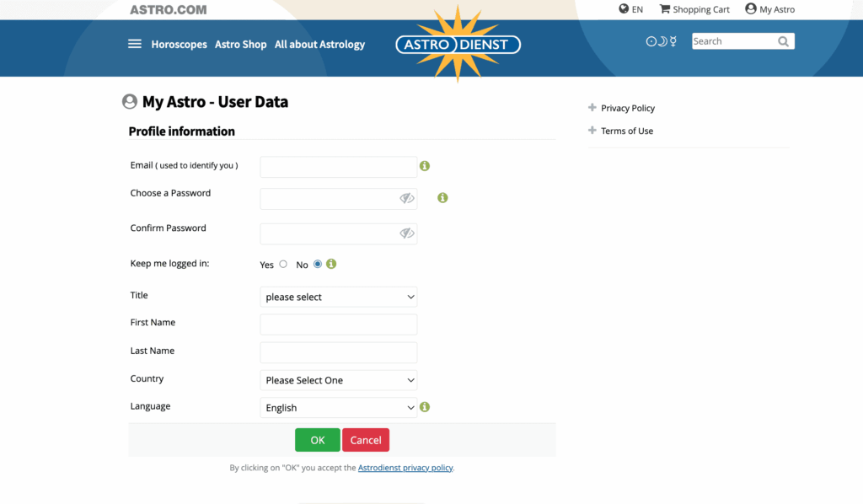Click the sun moon mercury symbols icon
Screen dimensions: 863x504
661,41
